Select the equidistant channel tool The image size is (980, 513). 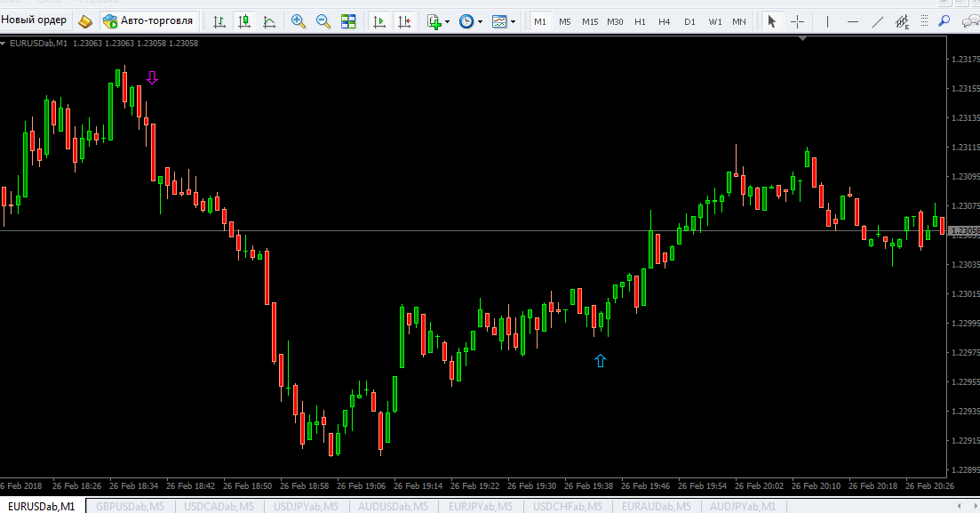[x=902, y=22]
